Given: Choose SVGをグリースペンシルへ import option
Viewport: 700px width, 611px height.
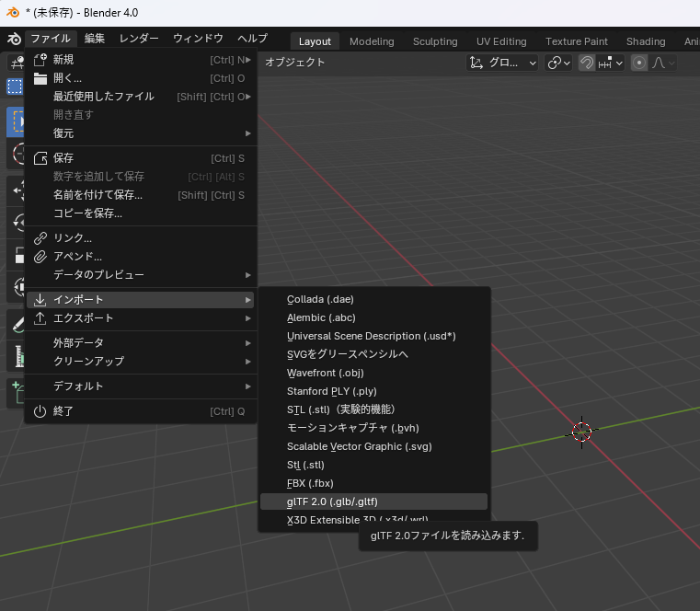Looking at the screenshot, I should click(373, 354).
